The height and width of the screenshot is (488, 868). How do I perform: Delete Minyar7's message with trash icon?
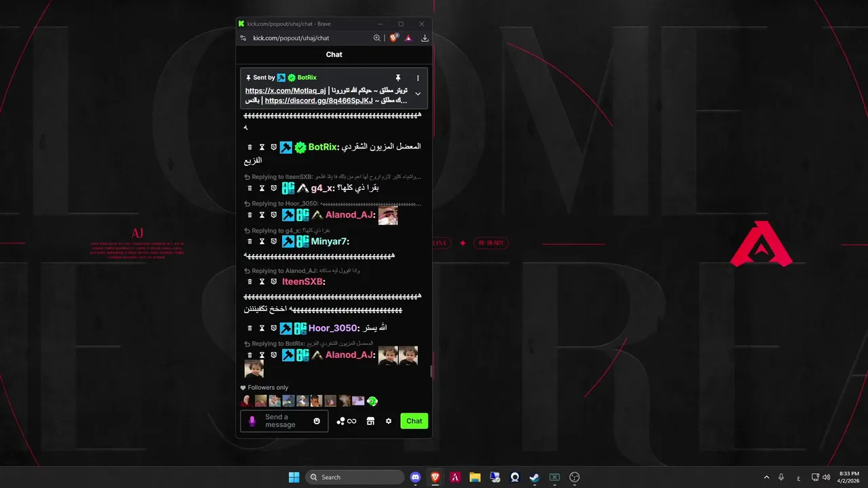250,241
